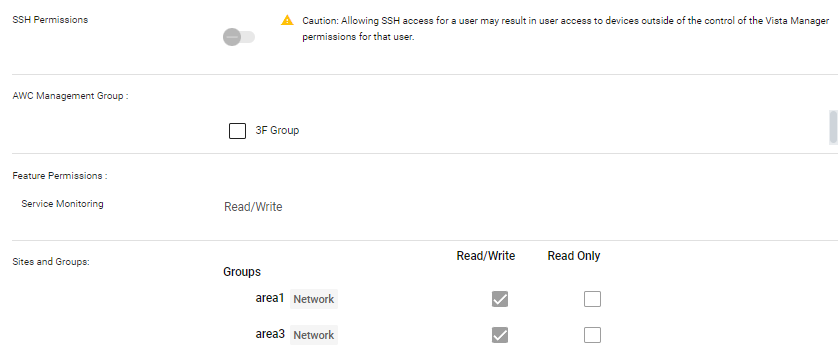Select the area1 group name
The image size is (839, 360).
click(270, 298)
